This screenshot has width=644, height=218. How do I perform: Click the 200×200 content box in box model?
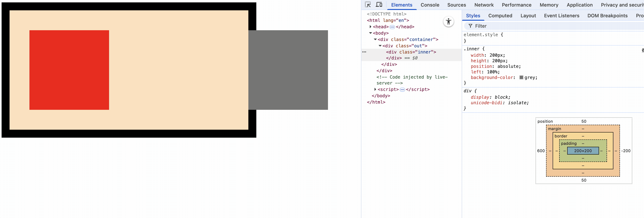point(583,151)
